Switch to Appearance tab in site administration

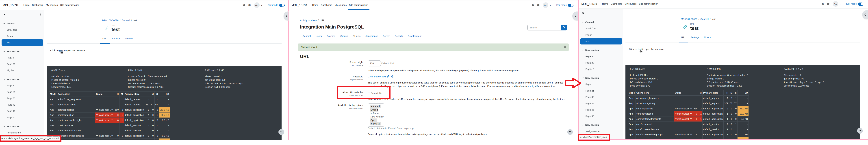click(372, 36)
